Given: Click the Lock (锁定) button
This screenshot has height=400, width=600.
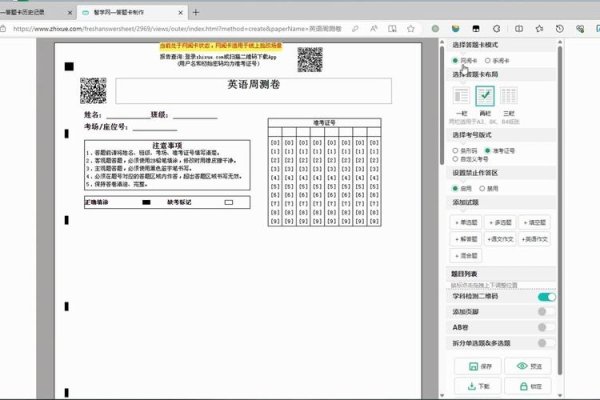Looking at the screenshot, I should point(528,386).
